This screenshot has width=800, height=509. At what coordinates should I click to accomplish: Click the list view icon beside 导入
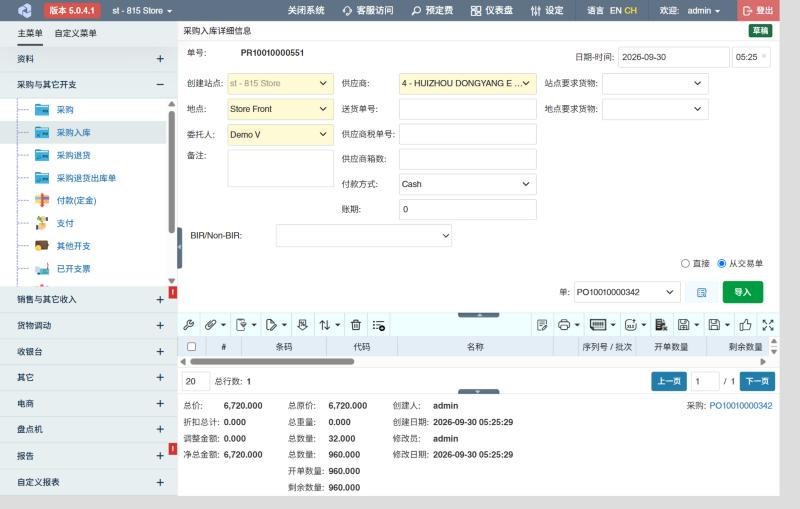tap(702, 292)
